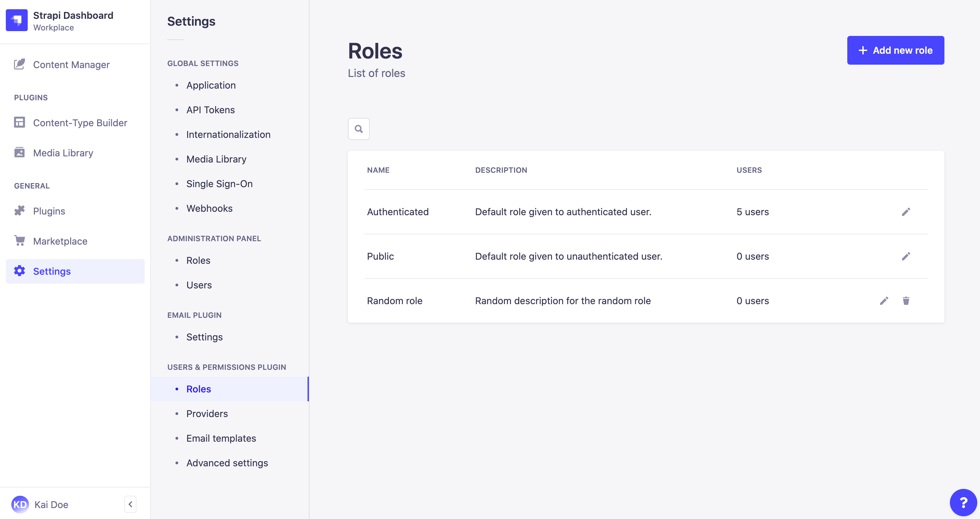
Task: Select the Content-Type Builder icon
Action: click(x=19, y=122)
